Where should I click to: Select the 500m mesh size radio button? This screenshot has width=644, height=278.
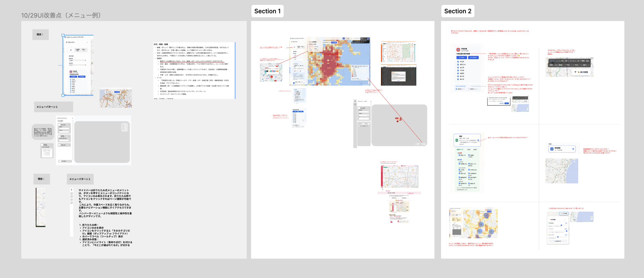457,89
